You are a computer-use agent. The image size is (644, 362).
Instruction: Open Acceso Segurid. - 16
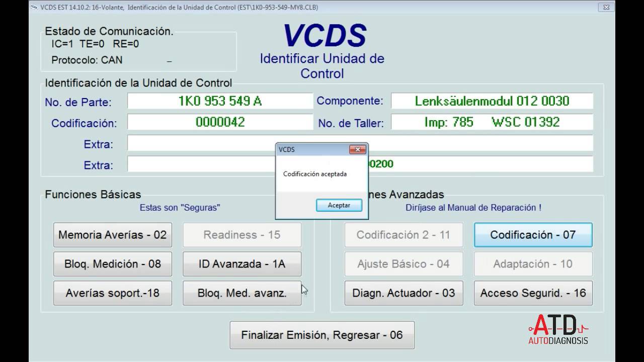pyautogui.click(x=533, y=293)
